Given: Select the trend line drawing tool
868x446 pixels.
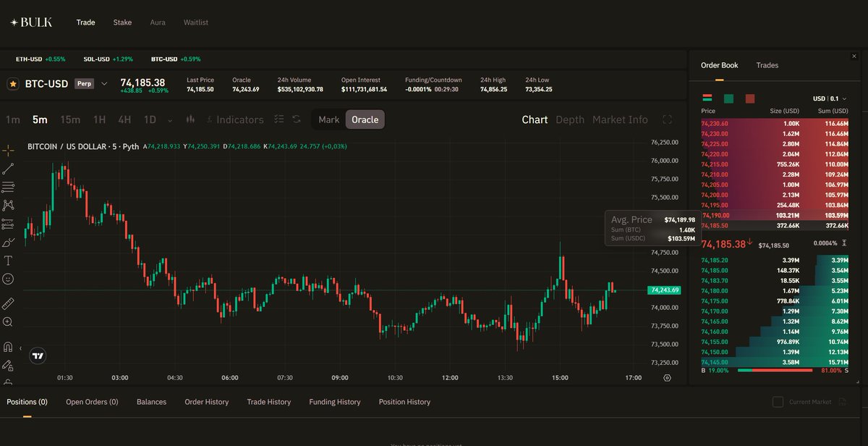Looking at the screenshot, I should tap(9, 169).
